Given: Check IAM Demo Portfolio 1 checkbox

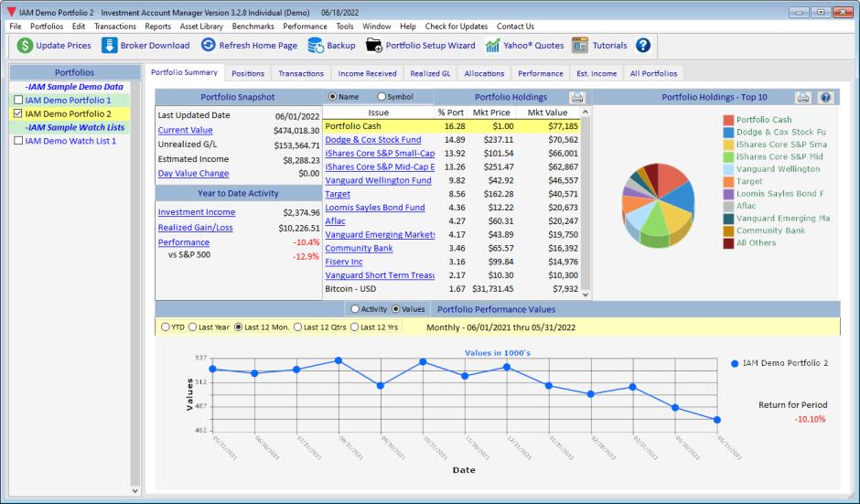Looking at the screenshot, I should 18,101.
